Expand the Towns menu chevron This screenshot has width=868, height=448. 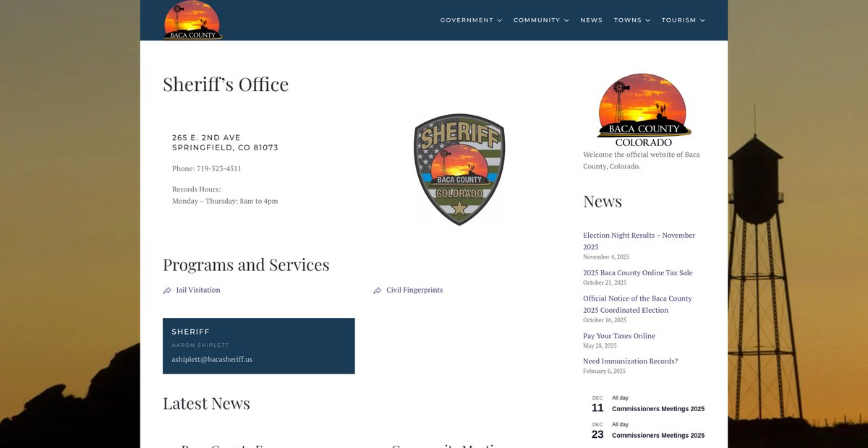point(647,20)
